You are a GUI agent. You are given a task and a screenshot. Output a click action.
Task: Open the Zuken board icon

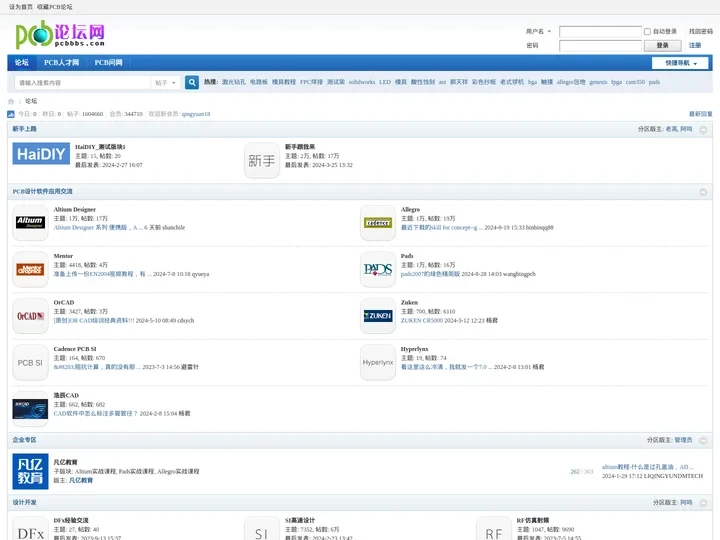point(378,316)
